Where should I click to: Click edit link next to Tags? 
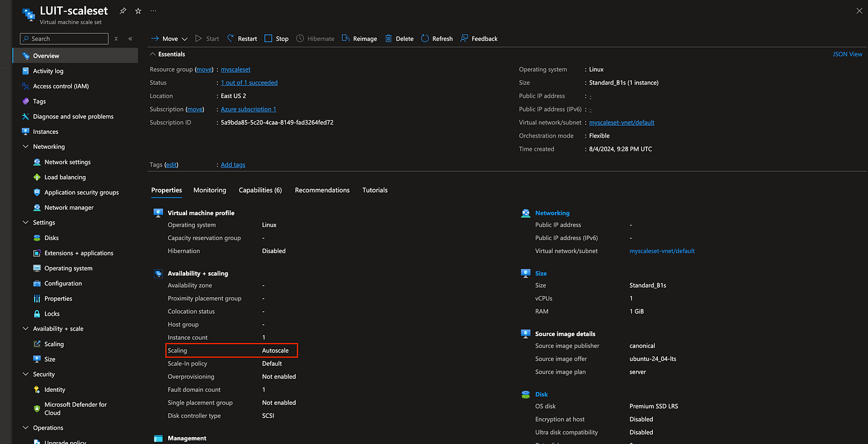click(x=171, y=165)
